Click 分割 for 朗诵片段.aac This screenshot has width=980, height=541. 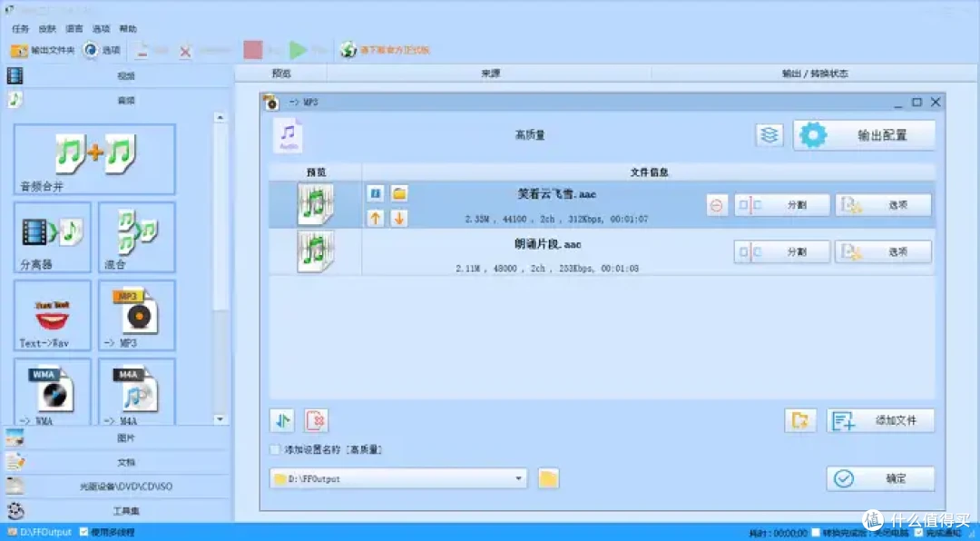[x=782, y=252]
